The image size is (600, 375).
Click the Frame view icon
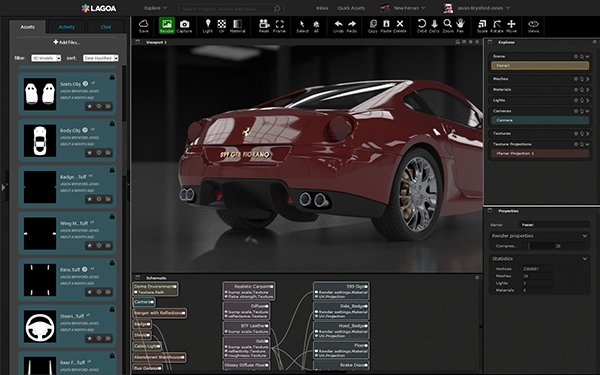pyautogui.click(x=279, y=26)
